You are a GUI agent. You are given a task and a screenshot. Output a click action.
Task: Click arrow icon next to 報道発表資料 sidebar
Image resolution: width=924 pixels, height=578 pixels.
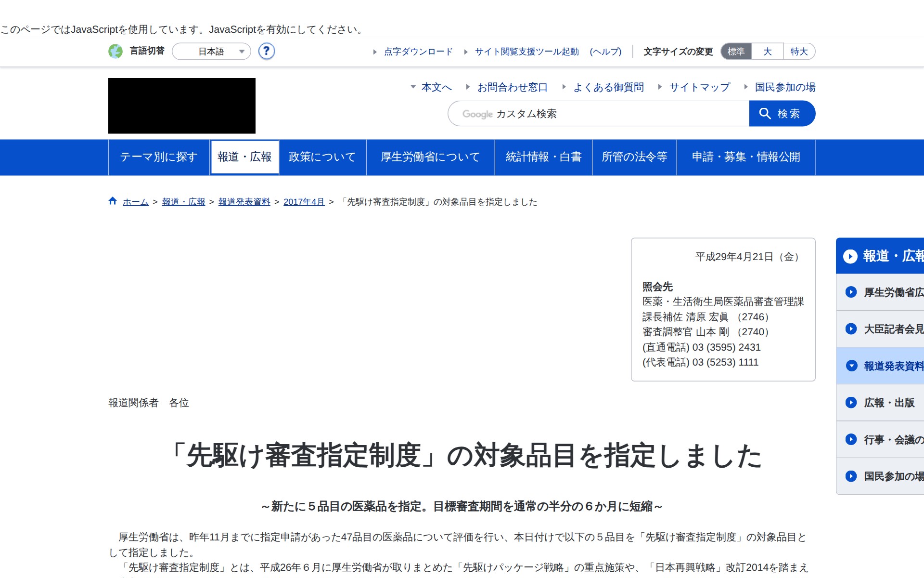tap(851, 366)
